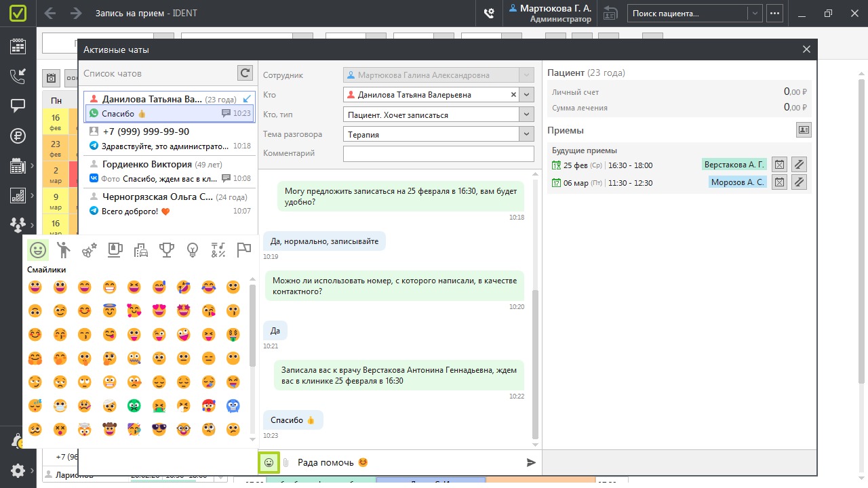Viewport: 868px width, 488px height.
Task: Send the typed message
Action: pyautogui.click(x=531, y=462)
